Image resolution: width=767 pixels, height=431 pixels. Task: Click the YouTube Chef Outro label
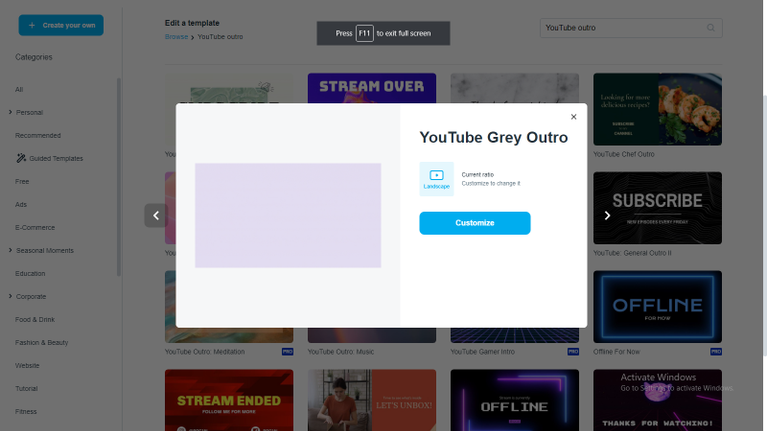(x=624, y=154)
